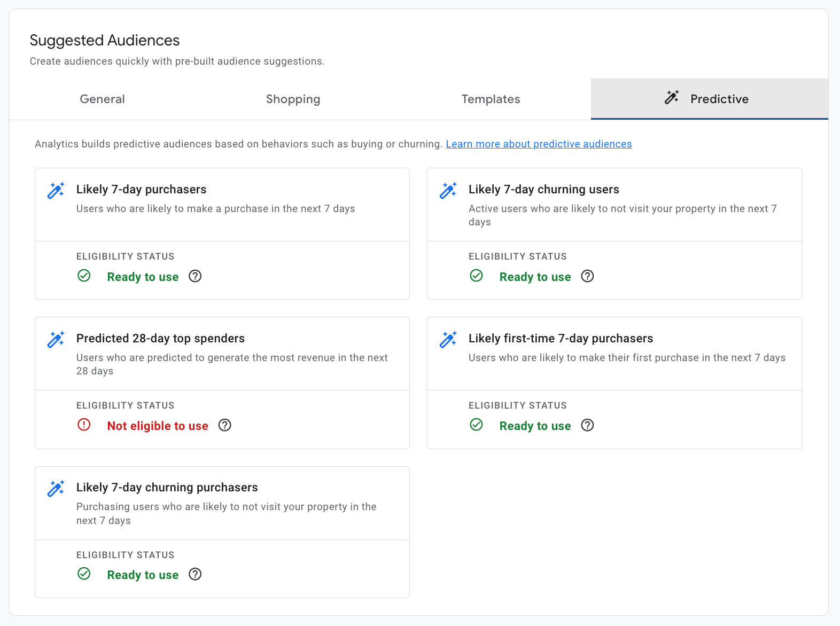Open Learn more about predictive audiences link
The height and width of the screenshot is (626, 840).
pos(539,144)
